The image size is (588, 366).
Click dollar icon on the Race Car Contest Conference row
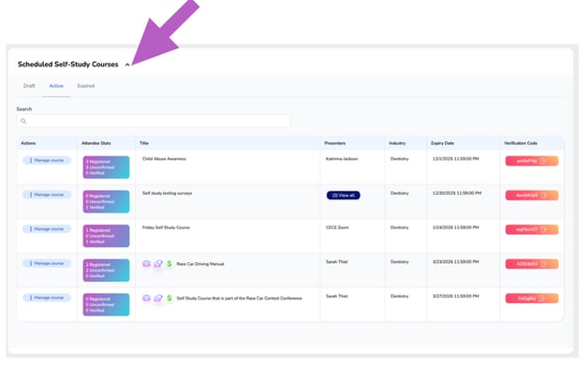(169, 298)
